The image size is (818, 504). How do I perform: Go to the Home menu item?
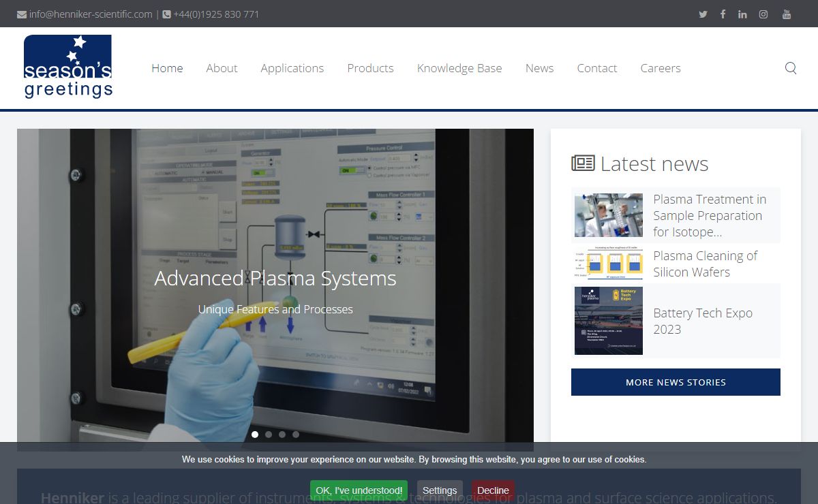tap(167, 68)
